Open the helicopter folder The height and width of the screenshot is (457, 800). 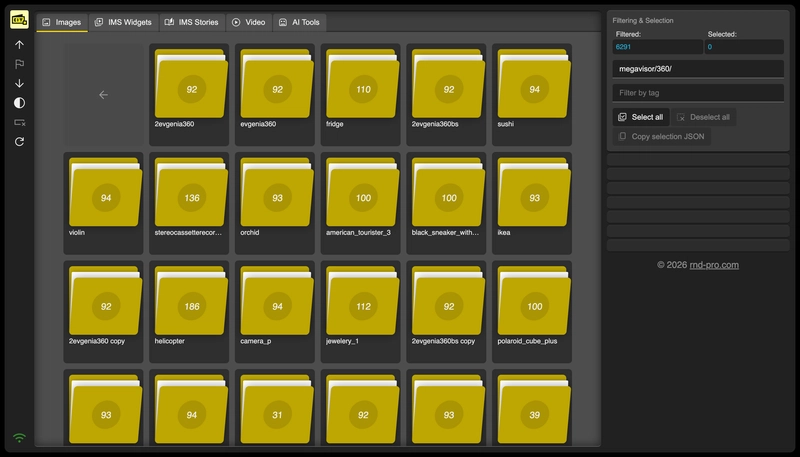click(x=189, y=312)
